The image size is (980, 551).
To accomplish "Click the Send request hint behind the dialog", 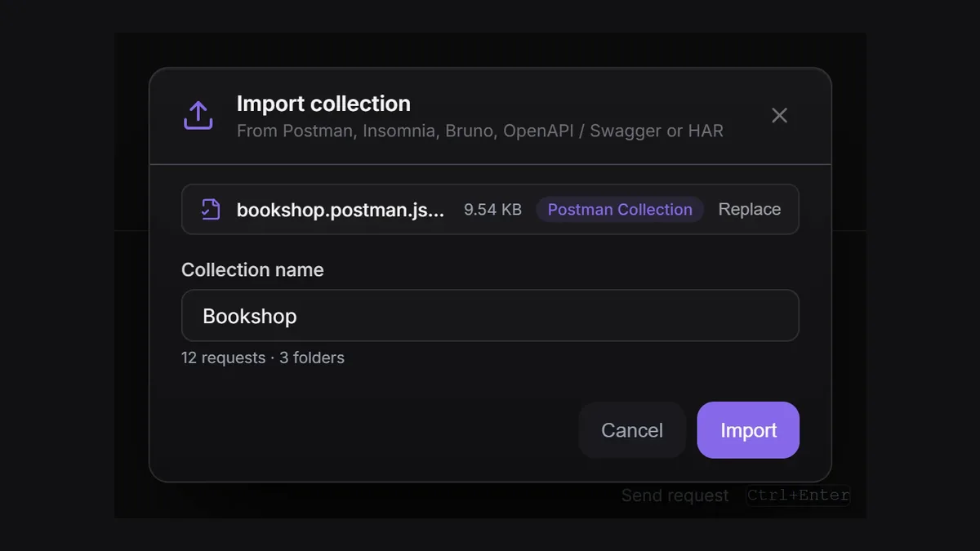I will [675, 495].
